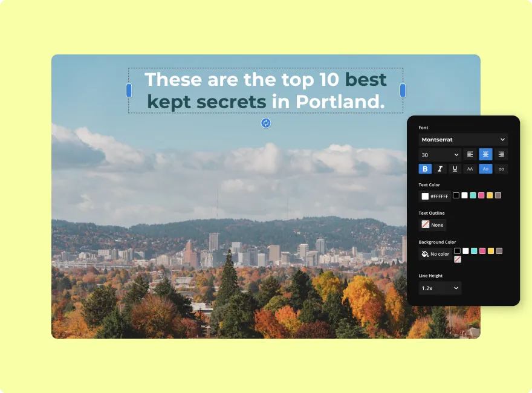Viewport: 532px width, 393px height.
Task: Align text to the right
Action: pos(501,155)
